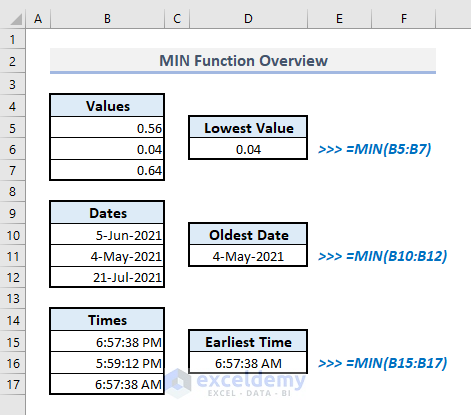Select column B header
This screenshot has width=471, height=415.
pos(107,19)
